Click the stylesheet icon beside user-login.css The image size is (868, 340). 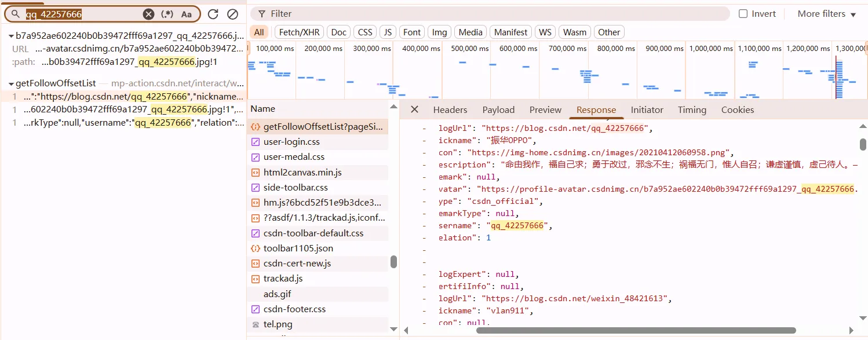click(256, 142)
